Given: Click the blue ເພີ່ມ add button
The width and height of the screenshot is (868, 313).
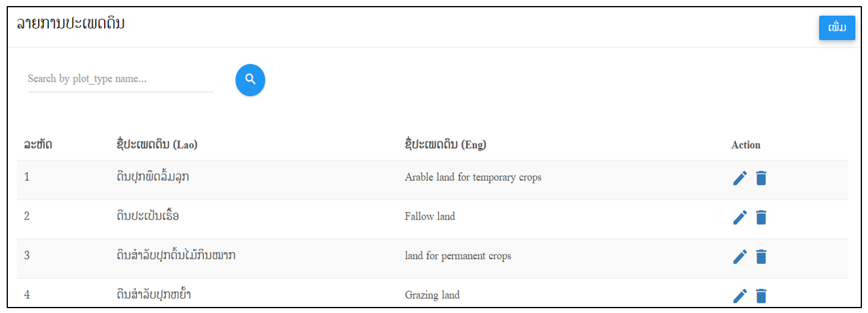Looking at the screenshot, I should click(x=837, y=28).
